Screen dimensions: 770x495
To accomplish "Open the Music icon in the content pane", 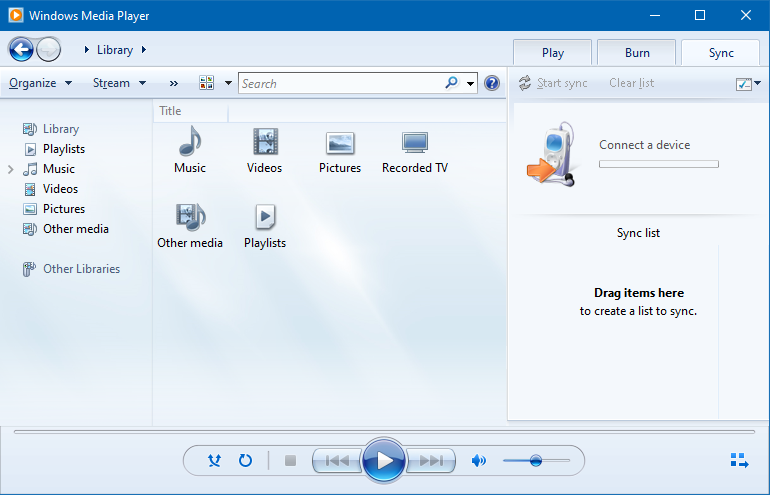I will pos(190,141).
